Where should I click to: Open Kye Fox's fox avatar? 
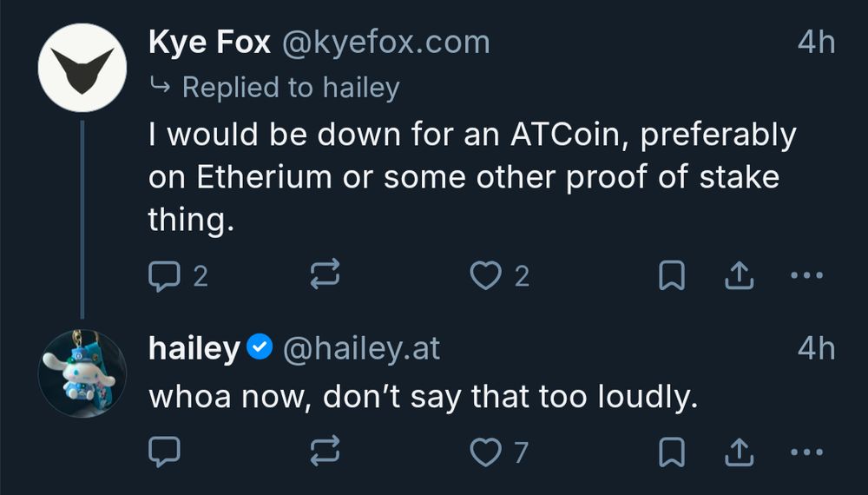pyautogui.click(x=83, y=68)
